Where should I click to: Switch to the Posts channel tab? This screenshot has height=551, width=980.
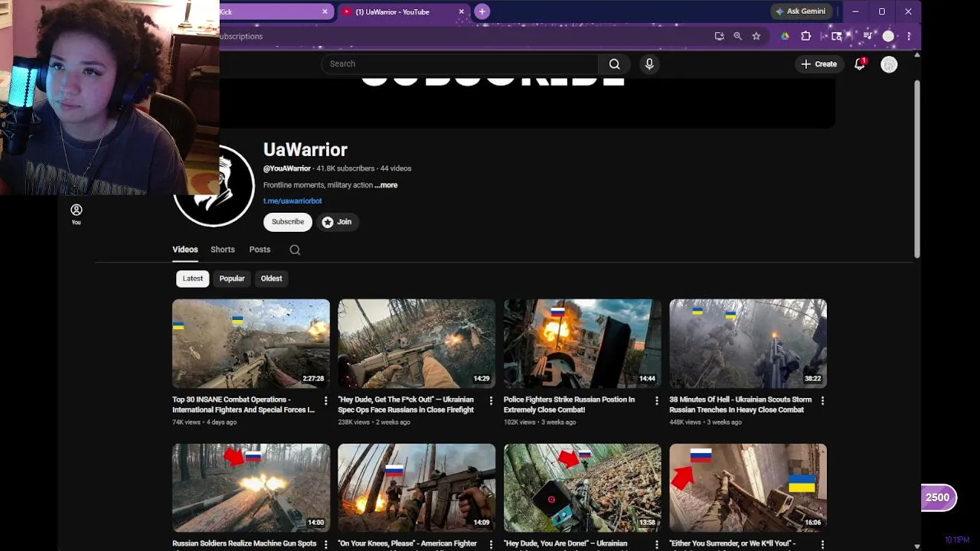[260, 249]
